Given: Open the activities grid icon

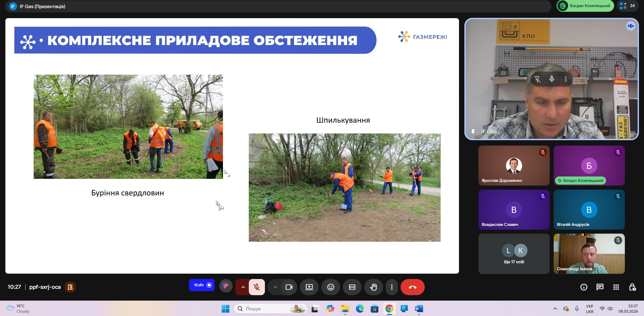Looking at the screenshot, I should [x=616, y=287].
